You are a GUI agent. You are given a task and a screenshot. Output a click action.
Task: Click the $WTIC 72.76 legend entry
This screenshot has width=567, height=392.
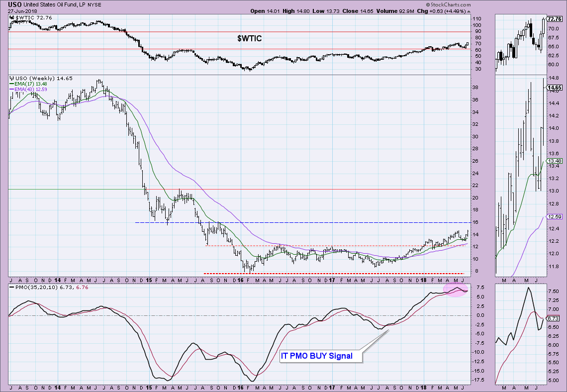34,17
